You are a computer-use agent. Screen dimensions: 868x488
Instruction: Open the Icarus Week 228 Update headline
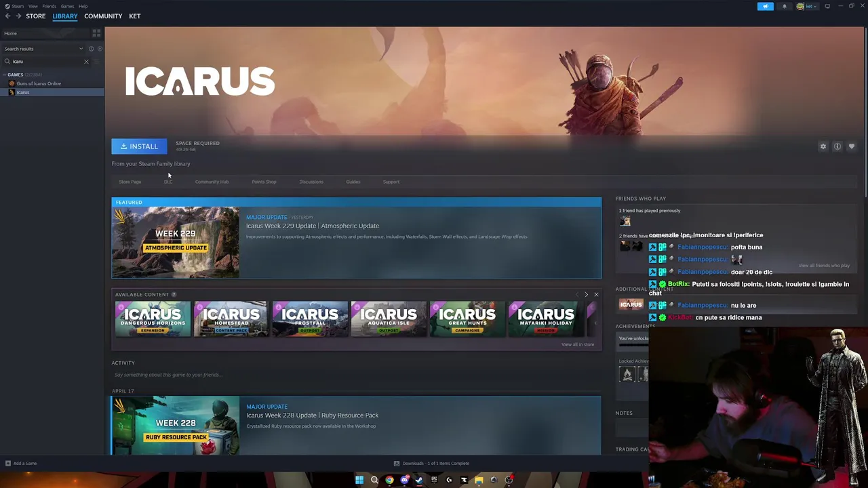pos(313,415)
